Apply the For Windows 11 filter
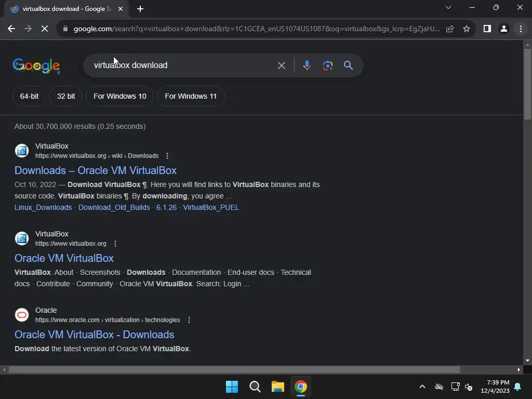 coord(191,96)
